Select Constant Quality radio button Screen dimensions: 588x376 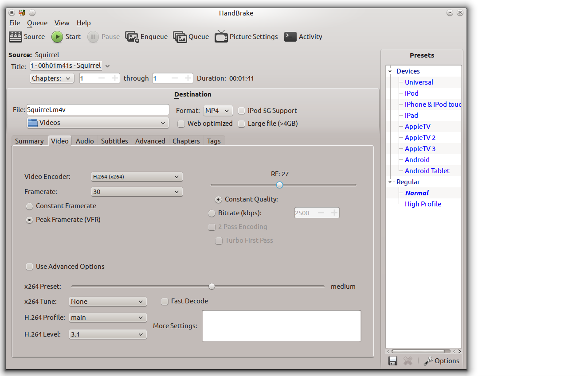pyautogui.click(x=218, y=200)
